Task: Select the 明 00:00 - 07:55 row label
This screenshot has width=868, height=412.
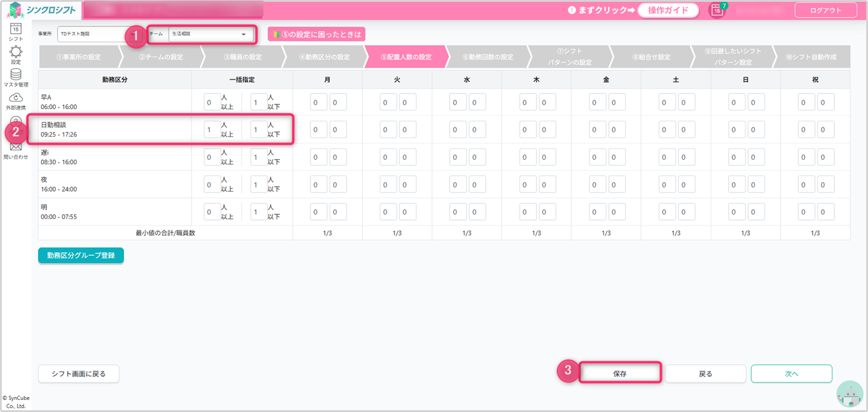Action: (59, 212)
